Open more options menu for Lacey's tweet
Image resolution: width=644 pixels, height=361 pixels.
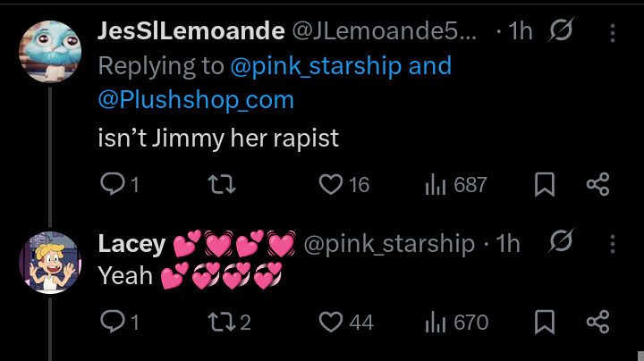click(613, 244)
